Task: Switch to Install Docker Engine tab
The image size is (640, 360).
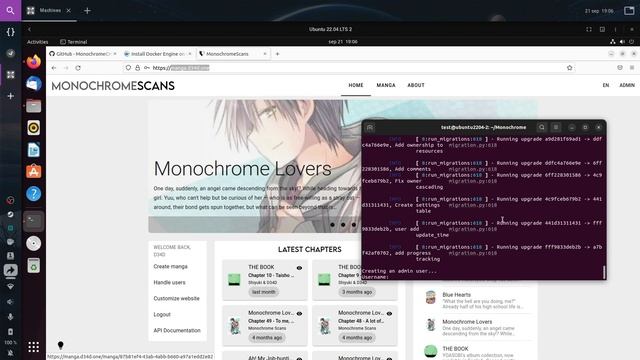Action: coord(158,54)
